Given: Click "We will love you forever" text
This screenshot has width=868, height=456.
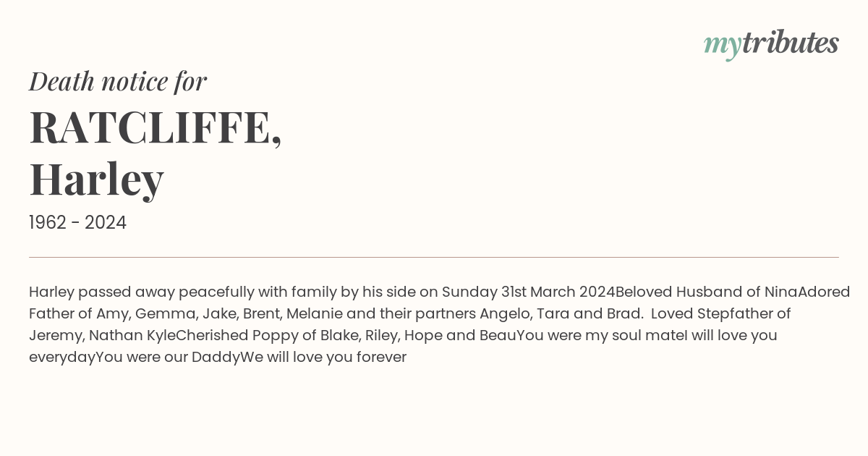Looking at the screenshot, I should click(x=323, y=358).
